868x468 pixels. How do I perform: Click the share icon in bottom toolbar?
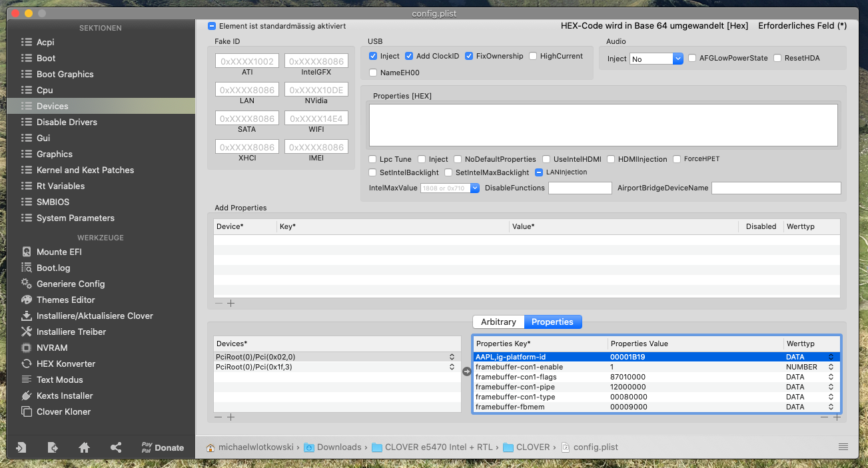pyautogui.click(x=116, y=447)
